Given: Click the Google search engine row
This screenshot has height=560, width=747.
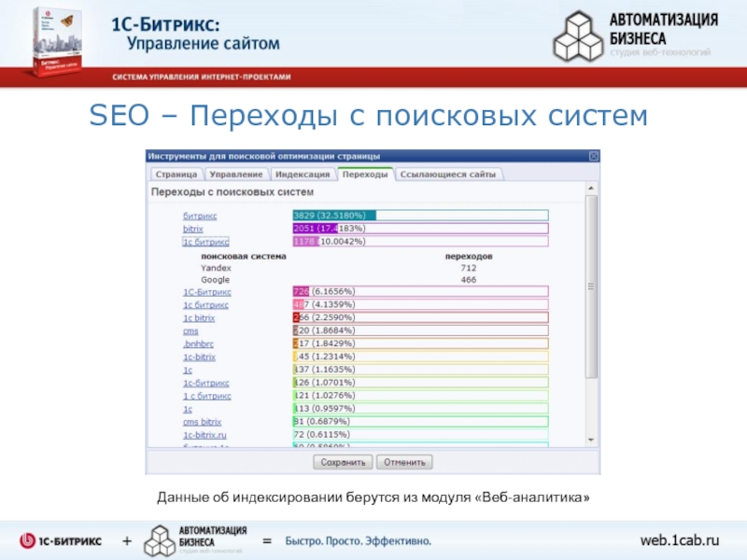Looking at the screenshot, I should pyautogui.click(x=216, y=280).
